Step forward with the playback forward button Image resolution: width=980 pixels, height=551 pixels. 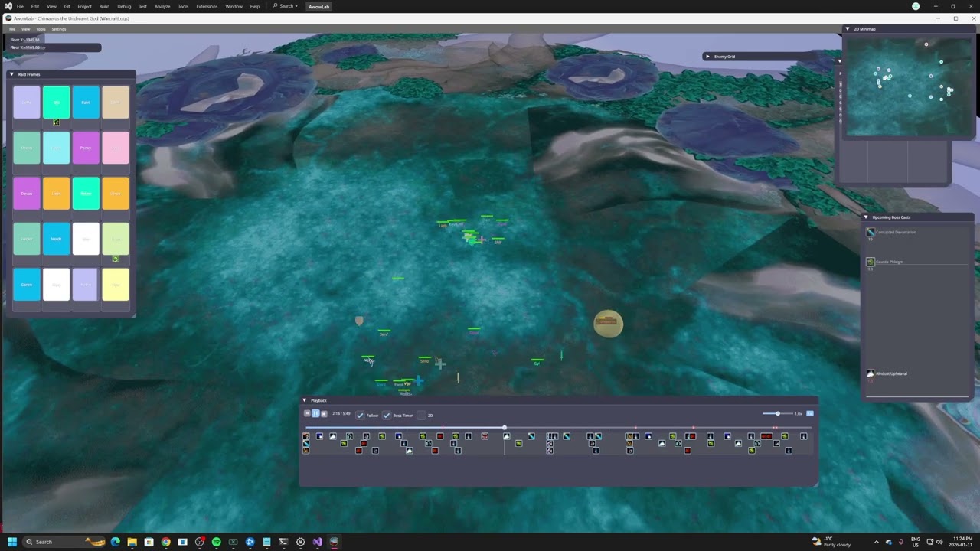click(324, 414)
